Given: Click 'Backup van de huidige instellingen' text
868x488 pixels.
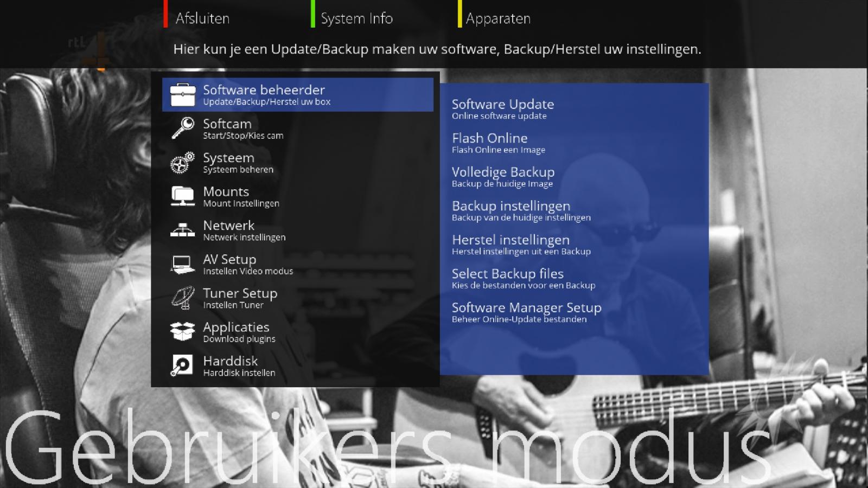Looking at the screenshot, I should [521, 217].
